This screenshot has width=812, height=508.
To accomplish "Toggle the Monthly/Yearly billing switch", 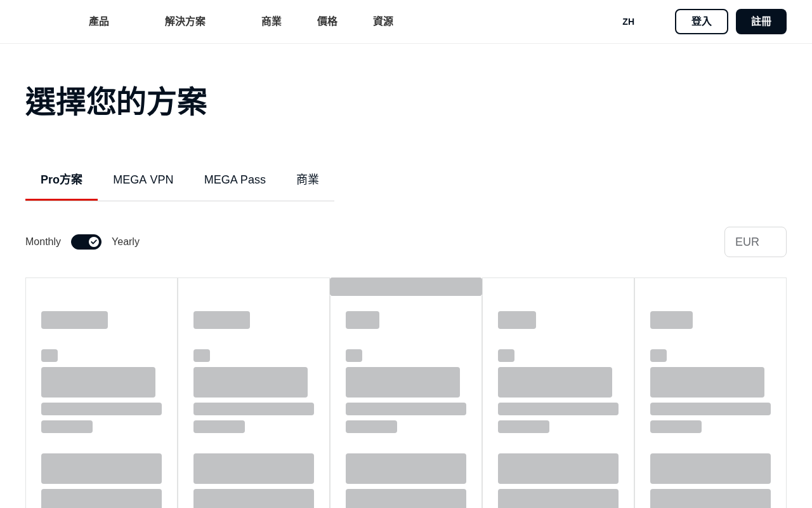I will 86,242.
